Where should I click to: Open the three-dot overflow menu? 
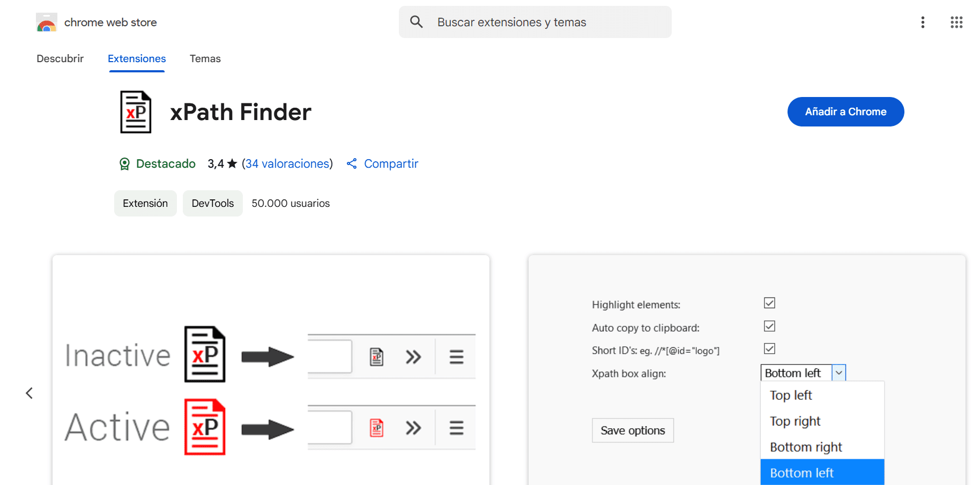pyautogui.click(x=923, y=22)
